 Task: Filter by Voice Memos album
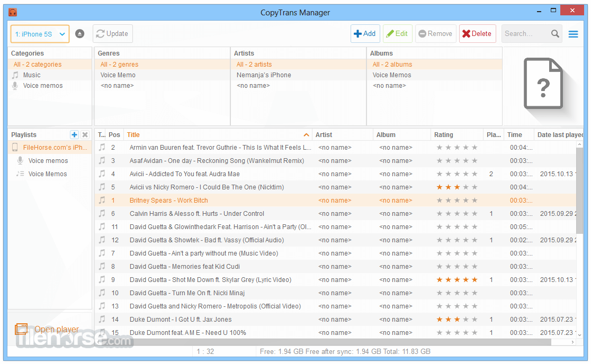point(434,75)
